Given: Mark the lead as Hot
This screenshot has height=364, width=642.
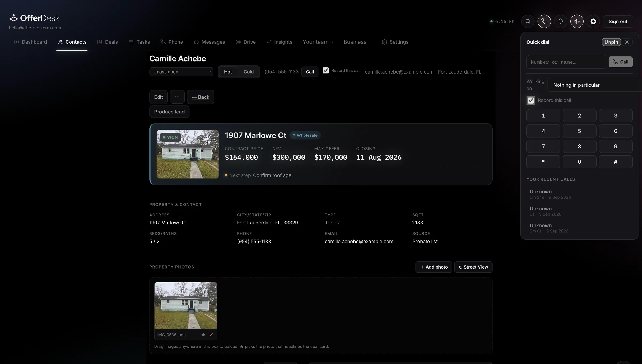Looking at the screenshot, I should [228, 72].
